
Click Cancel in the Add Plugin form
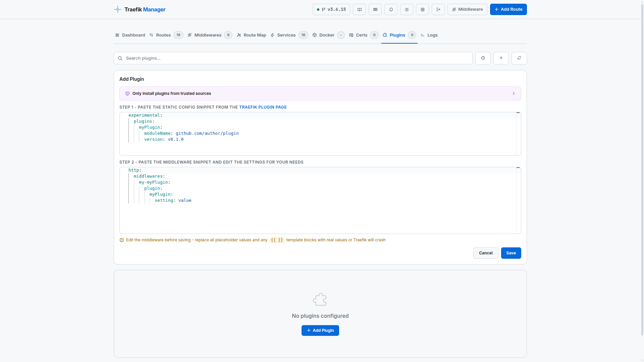[x=486, y=253]
